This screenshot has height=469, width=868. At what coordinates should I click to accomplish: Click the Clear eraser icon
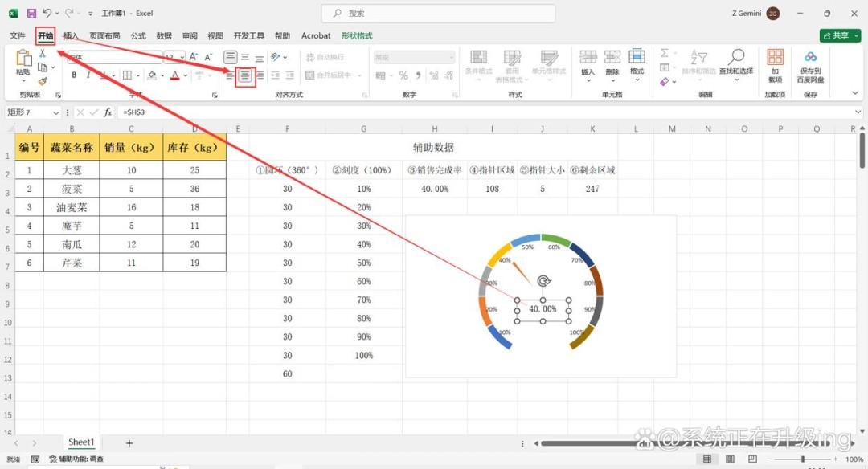click(665, 81)
